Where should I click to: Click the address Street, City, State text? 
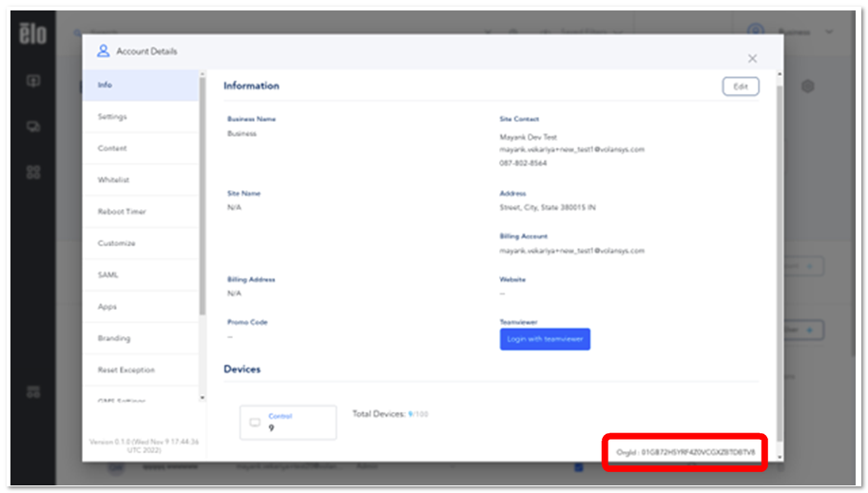coord(548,207)
